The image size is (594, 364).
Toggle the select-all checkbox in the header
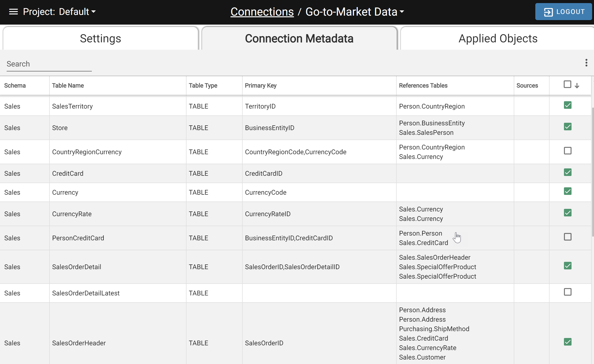[x=567, y=85]
